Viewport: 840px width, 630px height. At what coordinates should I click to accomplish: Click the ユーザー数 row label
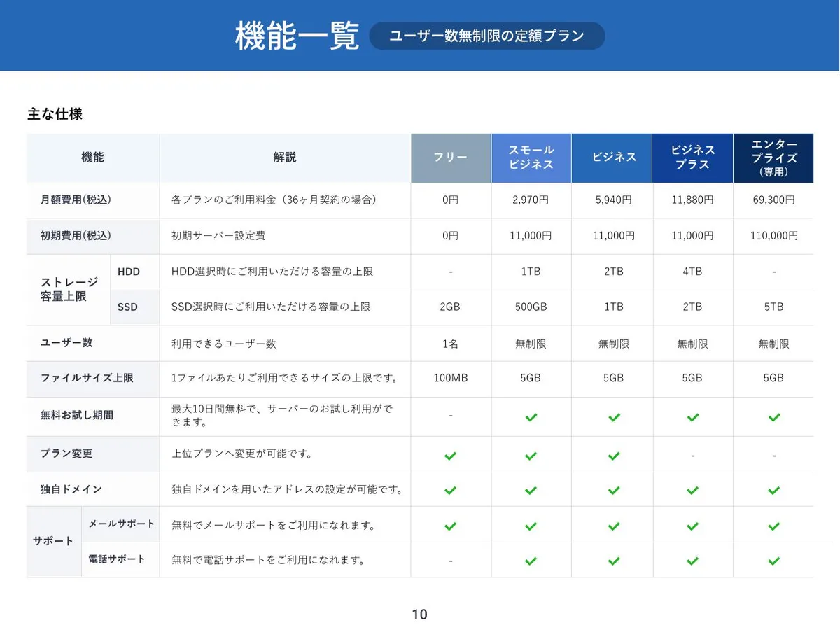click(66, 343)
